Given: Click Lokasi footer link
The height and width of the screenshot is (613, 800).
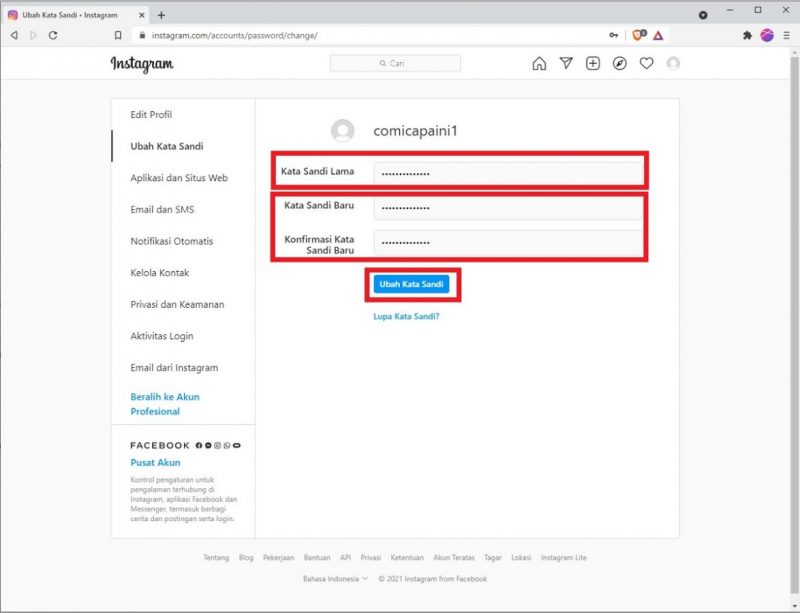Looking at the screenshot, I should pyautogui.click(x=521, y=557).
